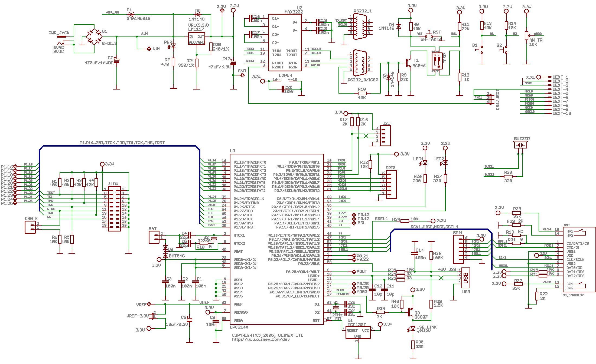Select the D5 1N4148 diode symbol
Screen dimensions: 596x364
pos(198,14)
